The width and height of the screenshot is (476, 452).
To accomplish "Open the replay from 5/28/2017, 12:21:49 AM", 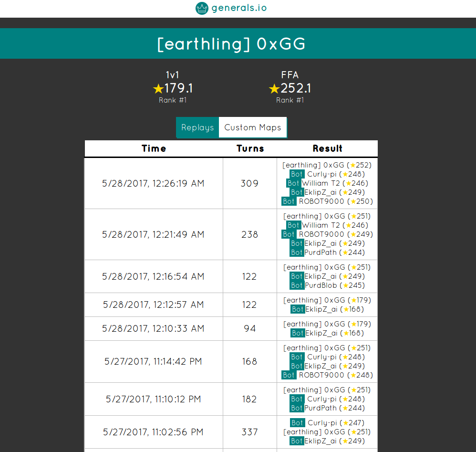I will coord(153,234).
